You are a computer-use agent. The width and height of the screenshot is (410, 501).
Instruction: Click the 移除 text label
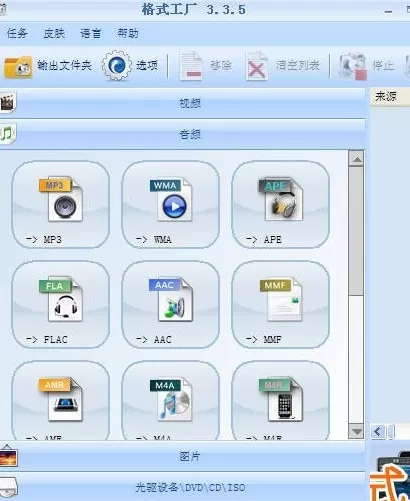click(221, 65)
